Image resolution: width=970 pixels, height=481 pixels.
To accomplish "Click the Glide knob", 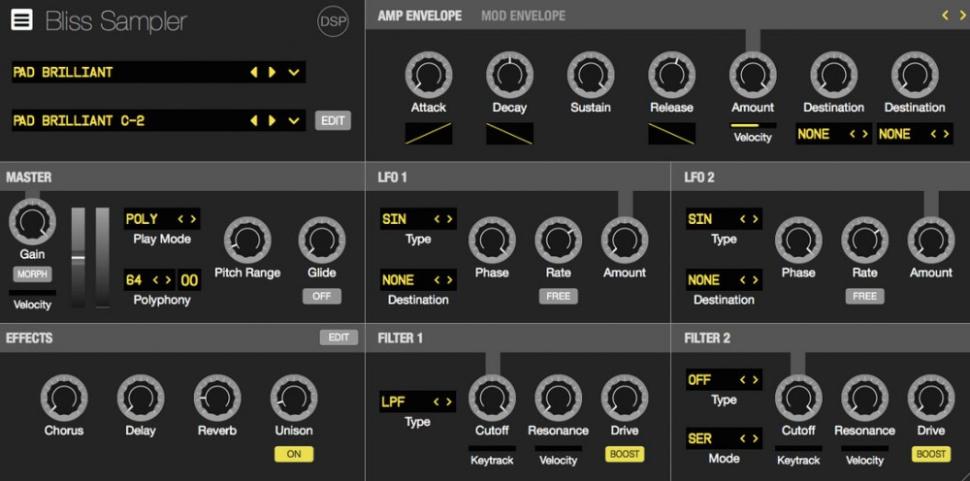I will pyautogui.click(x=322, y=240).
